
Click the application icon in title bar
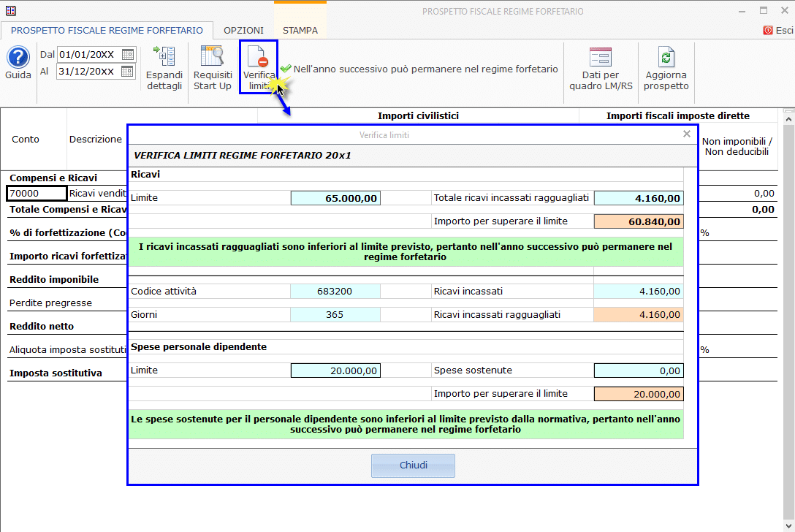11,11
